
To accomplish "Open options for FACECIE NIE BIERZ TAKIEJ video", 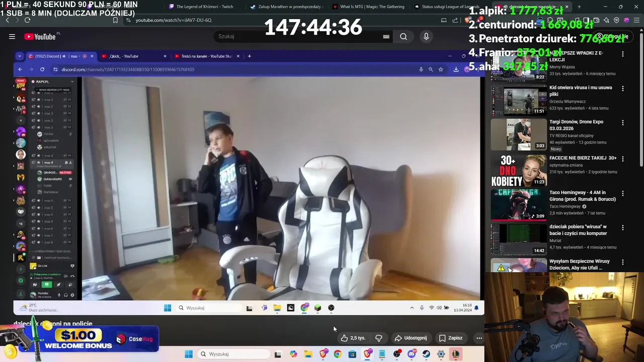I will coord(623,159).
